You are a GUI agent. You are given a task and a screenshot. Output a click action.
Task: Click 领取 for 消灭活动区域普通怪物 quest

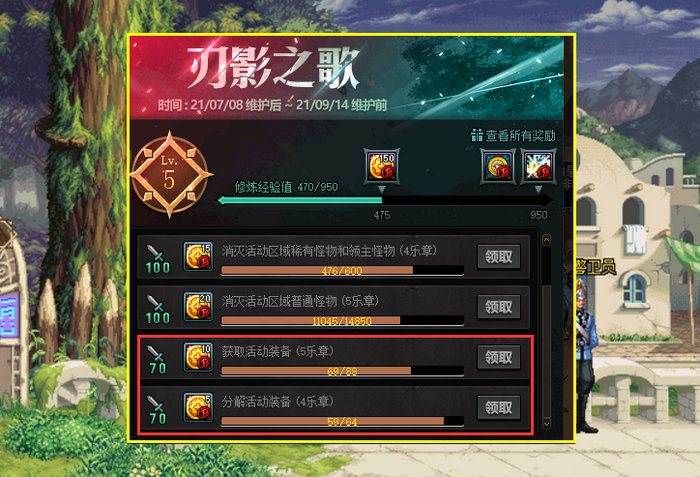pos(499,307)
